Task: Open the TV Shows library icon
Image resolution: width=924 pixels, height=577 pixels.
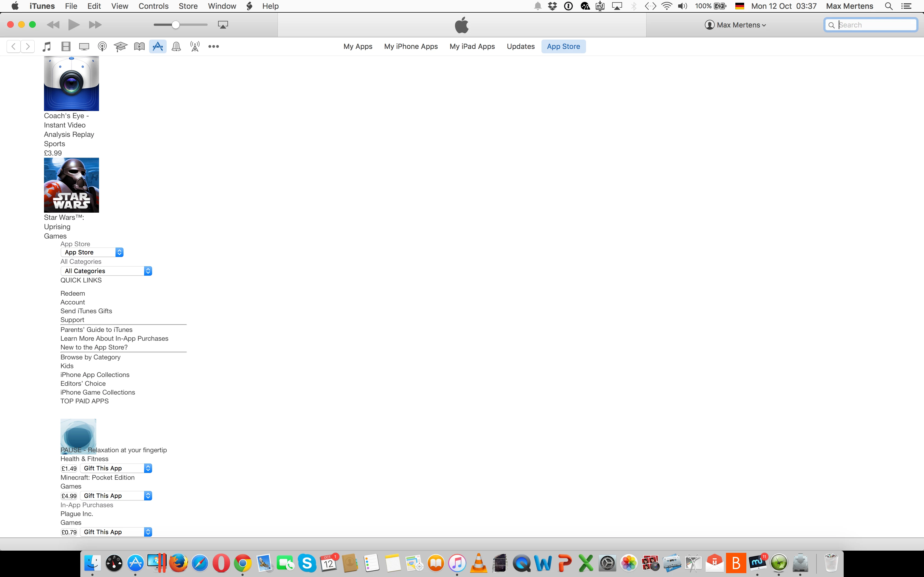Action: click(x=84, y=46)
